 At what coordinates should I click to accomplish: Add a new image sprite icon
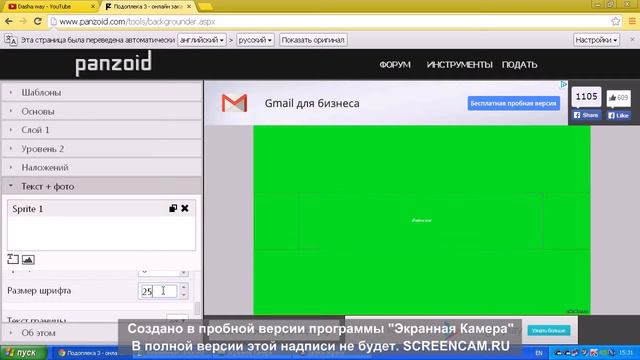pos(28,259)
